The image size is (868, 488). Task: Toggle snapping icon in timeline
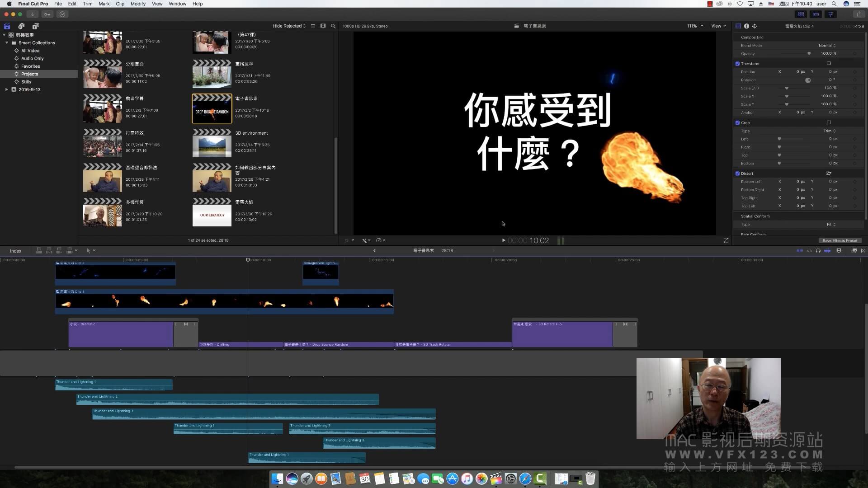coord(827,250)
